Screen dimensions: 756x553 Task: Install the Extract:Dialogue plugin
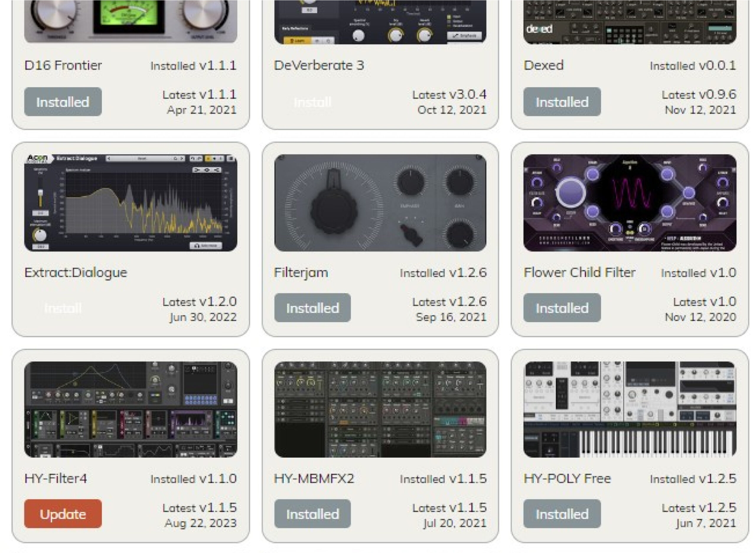coord(63,308)
